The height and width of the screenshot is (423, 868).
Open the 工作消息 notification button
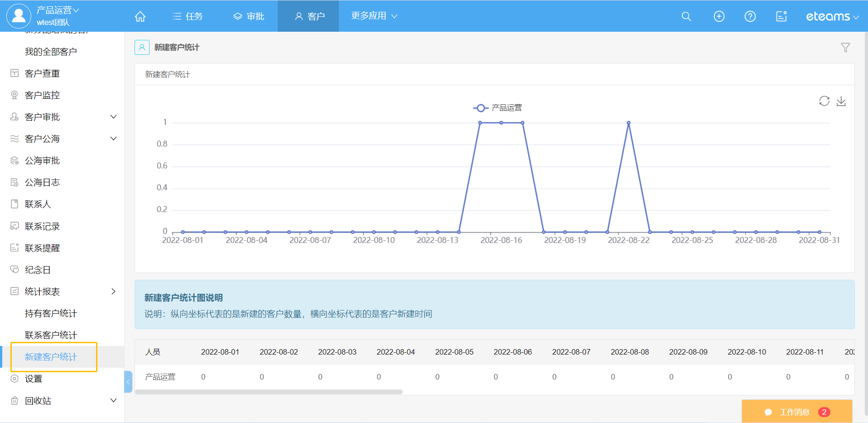796,412
